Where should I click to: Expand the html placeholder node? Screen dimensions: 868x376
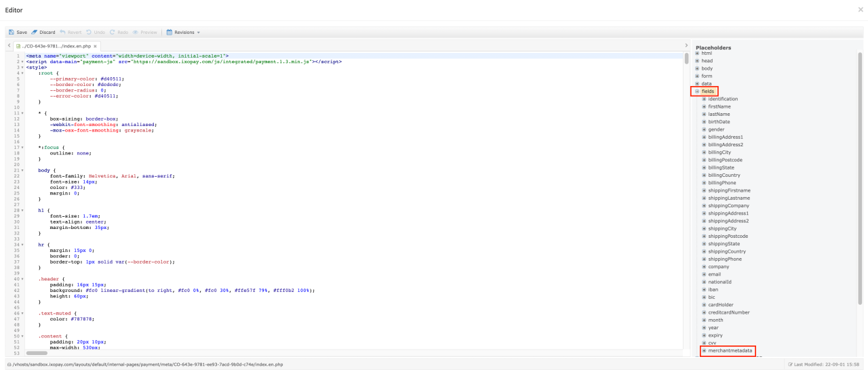(697, 53)
